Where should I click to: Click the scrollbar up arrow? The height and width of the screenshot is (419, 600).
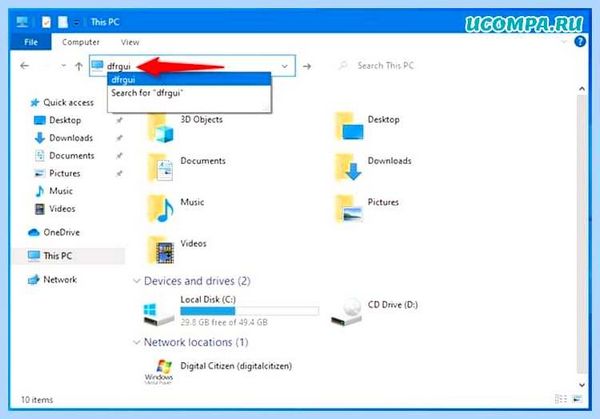(x=582, y=89)
